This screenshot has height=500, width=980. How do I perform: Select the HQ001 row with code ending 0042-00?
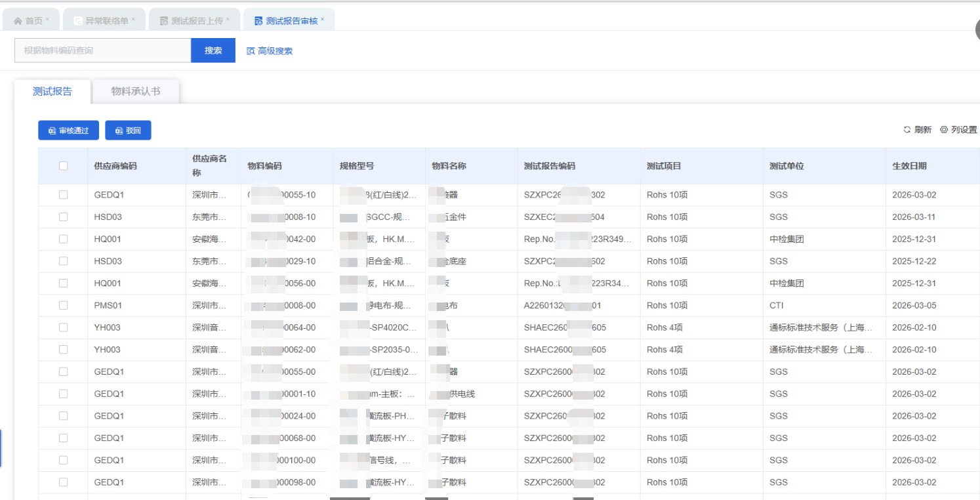[63, 239]
